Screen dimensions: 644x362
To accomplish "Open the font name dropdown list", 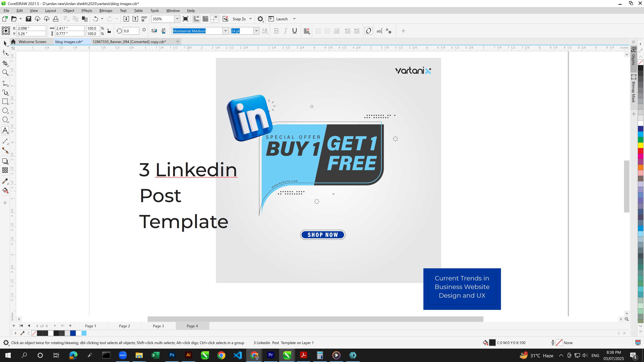I will tap(226, 31).
